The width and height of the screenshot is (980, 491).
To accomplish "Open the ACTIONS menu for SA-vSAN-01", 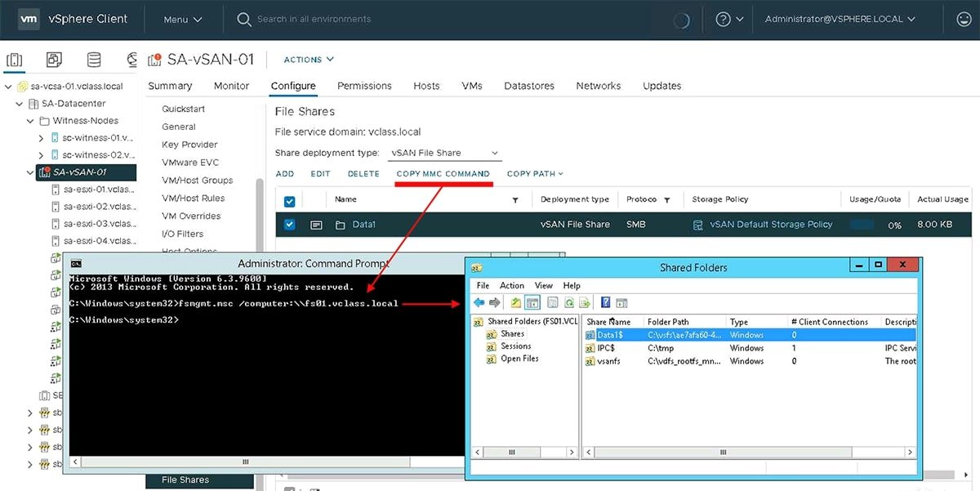I will 307,59.
